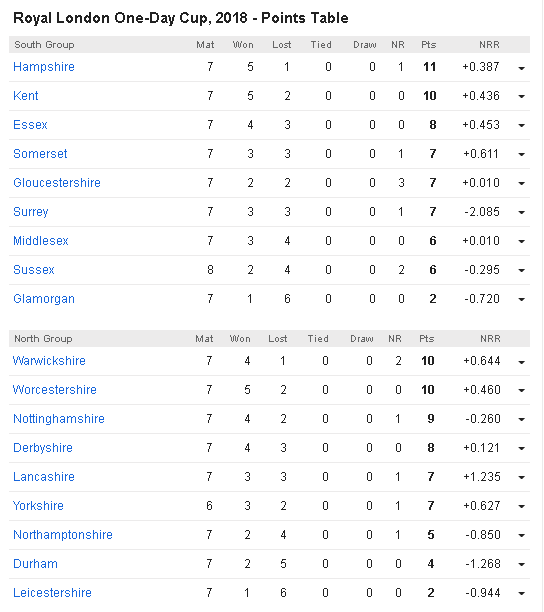Open the Northamptonshire team link
This screenshot has height=612, width=544.
[63, 535]
